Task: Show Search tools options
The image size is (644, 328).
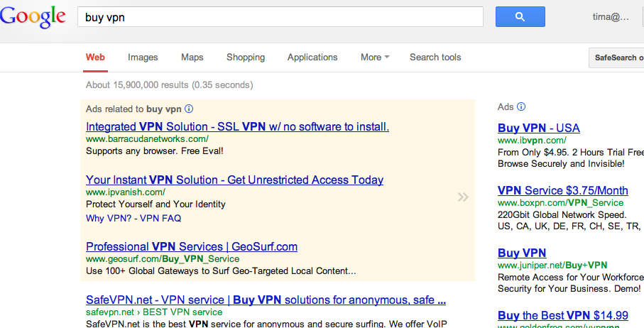Action: 435,58
